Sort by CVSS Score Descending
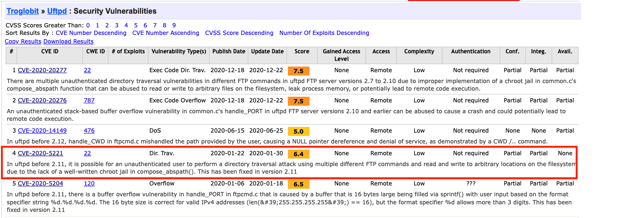This screenshot has width=644, height=218. (x=239, y=33)
